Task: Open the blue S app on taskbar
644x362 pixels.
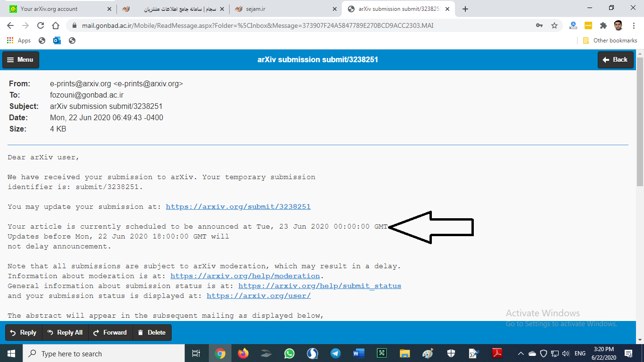Action: [312, 354]
